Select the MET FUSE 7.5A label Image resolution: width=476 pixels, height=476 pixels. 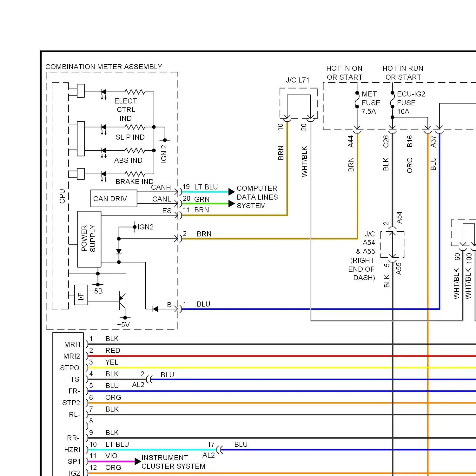(371, 103)
